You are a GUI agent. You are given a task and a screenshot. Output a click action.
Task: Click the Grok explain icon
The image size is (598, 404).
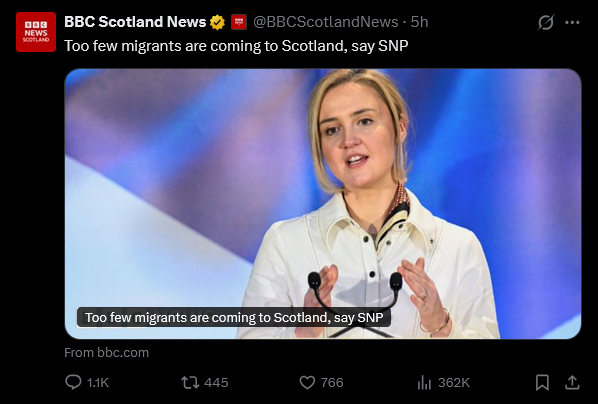(x=546, y=22)
